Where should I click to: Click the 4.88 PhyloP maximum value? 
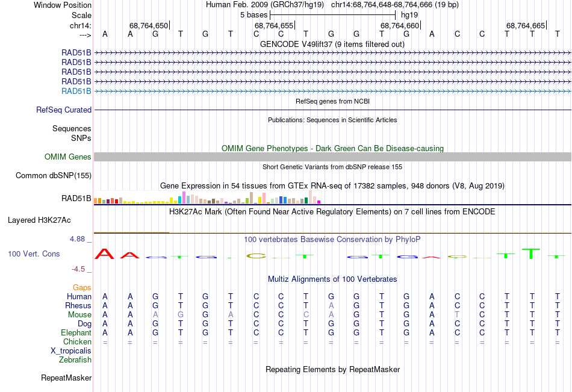(x=77, y=239)
